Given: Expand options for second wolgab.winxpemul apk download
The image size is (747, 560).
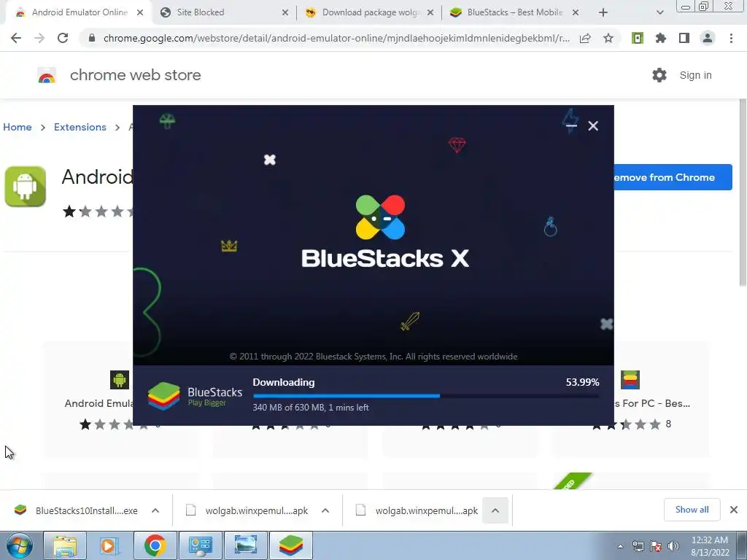Looking at the screenshot, I should click(x=495, y=510).
